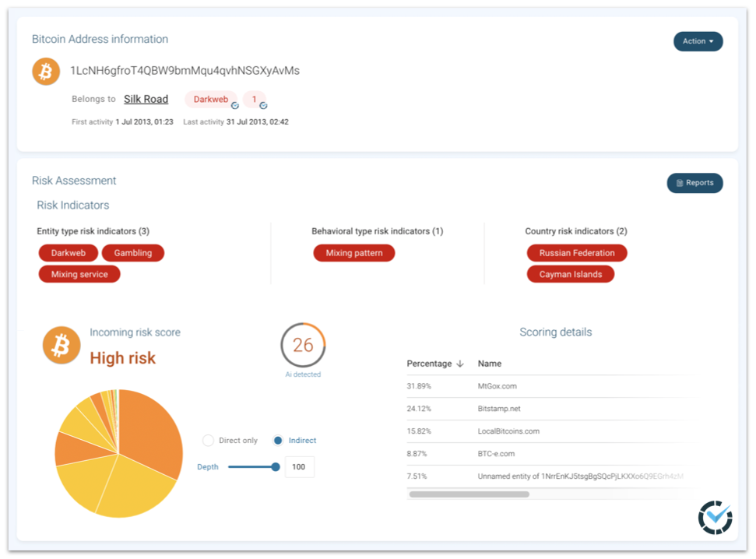Click the Depth slider handle
Screen dimensions: 756x559
[x=276, y=467]
